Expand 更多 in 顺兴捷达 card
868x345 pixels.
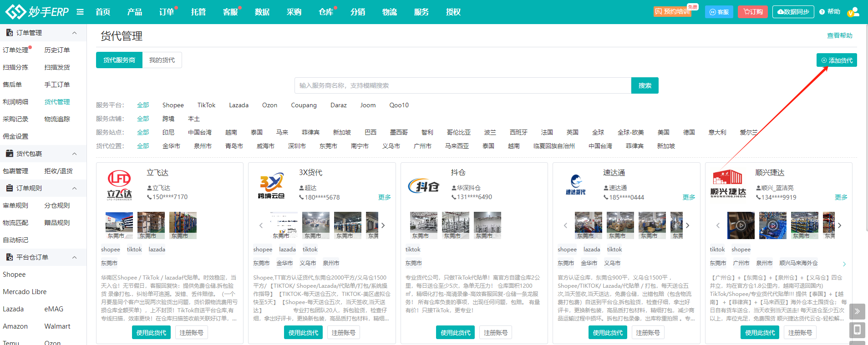click(x=841, y=197)
